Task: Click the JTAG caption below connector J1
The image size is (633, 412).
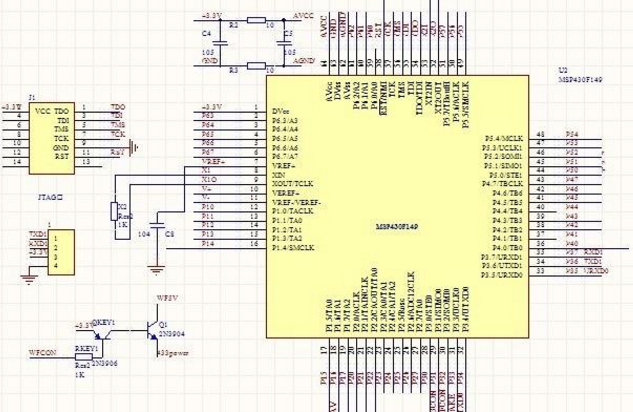Action: coord(50,197)
